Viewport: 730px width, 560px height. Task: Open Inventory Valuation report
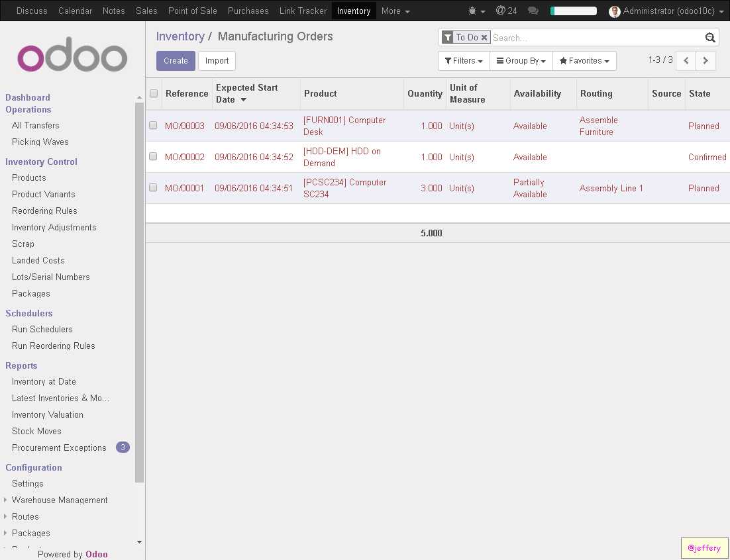tap(48, 414)
